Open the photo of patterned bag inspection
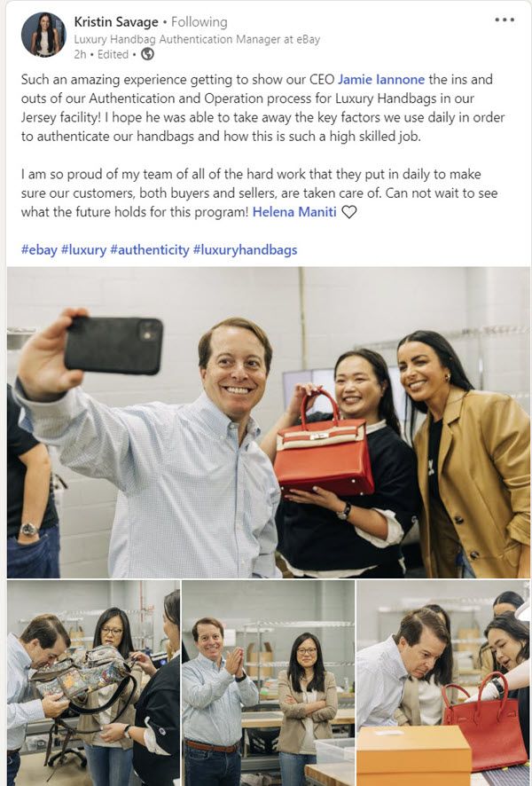 pyautogui.click(x=93, y=683)
